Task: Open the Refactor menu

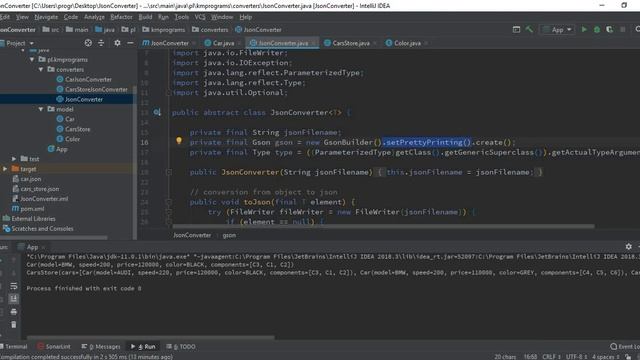Action: click(x=122, y=17)
